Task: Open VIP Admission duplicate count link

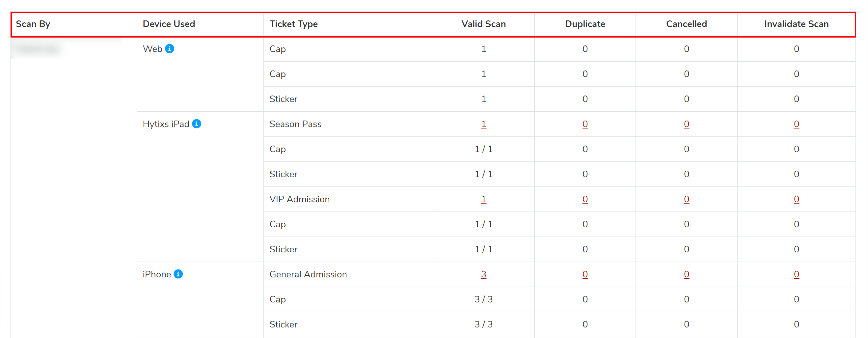Action: pyautogui.click(x=585, y=199)
